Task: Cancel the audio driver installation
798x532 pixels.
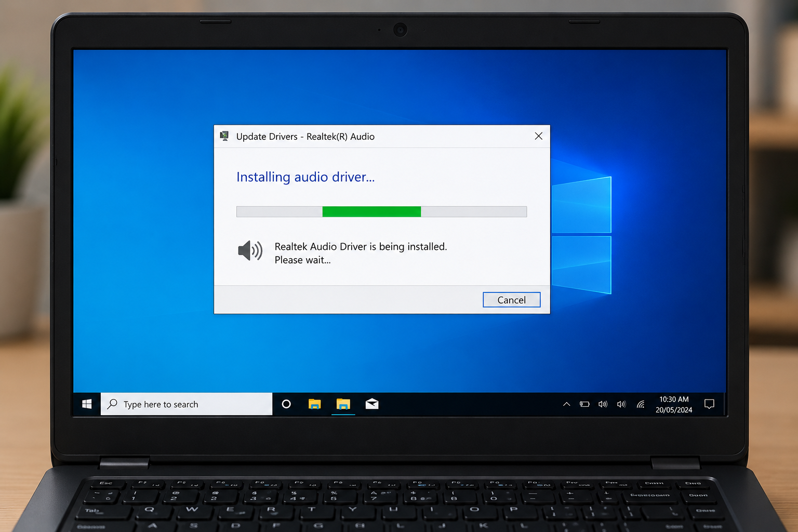Action: [511, 300]
